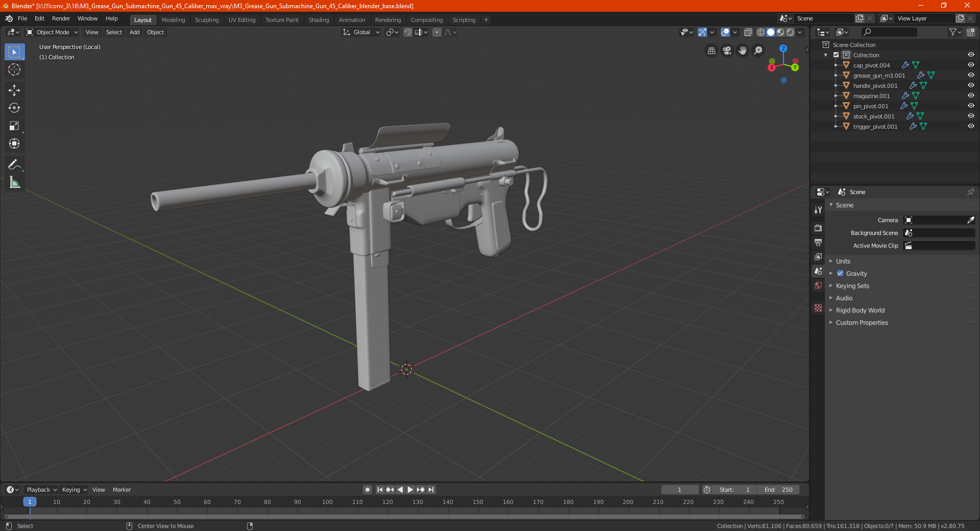980x531 pixels.
Task: Click the current frame number field
Action: point(679,490)
